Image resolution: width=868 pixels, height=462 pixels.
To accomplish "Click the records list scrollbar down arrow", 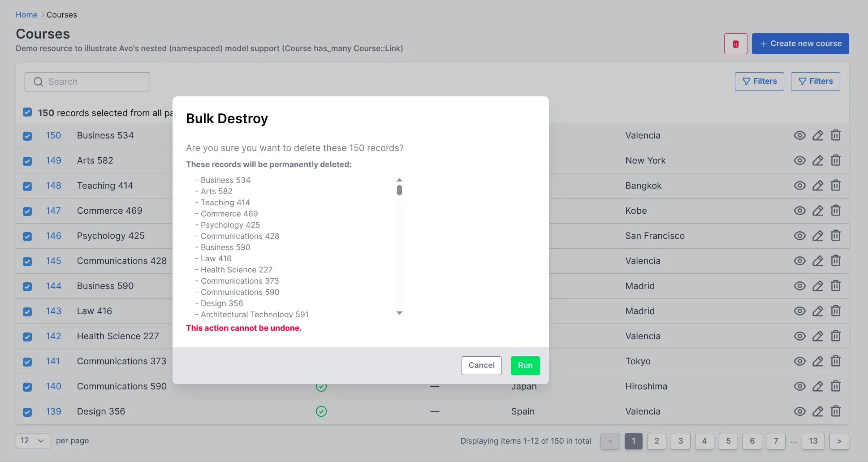I will tap(399, 313).
